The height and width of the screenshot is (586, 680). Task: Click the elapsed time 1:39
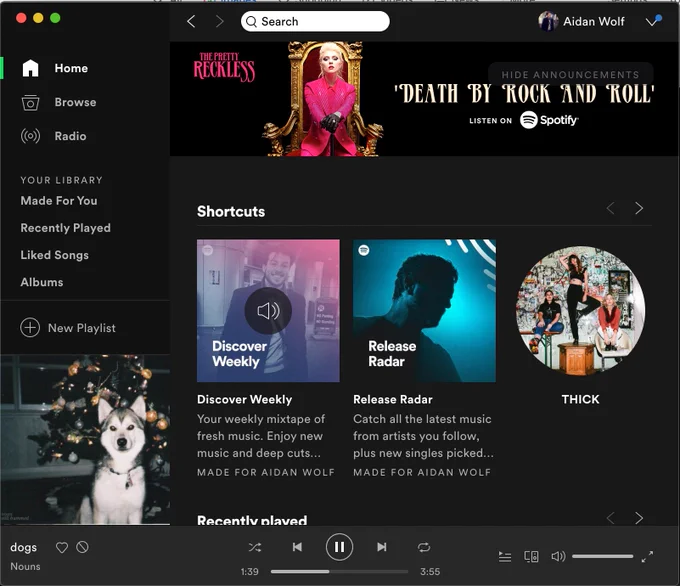pyautogui.click(x=250, y=572)
